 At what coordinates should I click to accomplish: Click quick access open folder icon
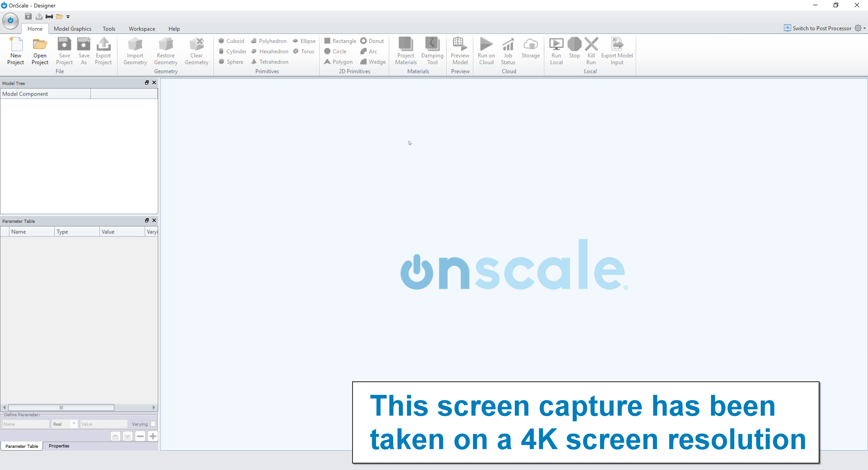point(60,16)
